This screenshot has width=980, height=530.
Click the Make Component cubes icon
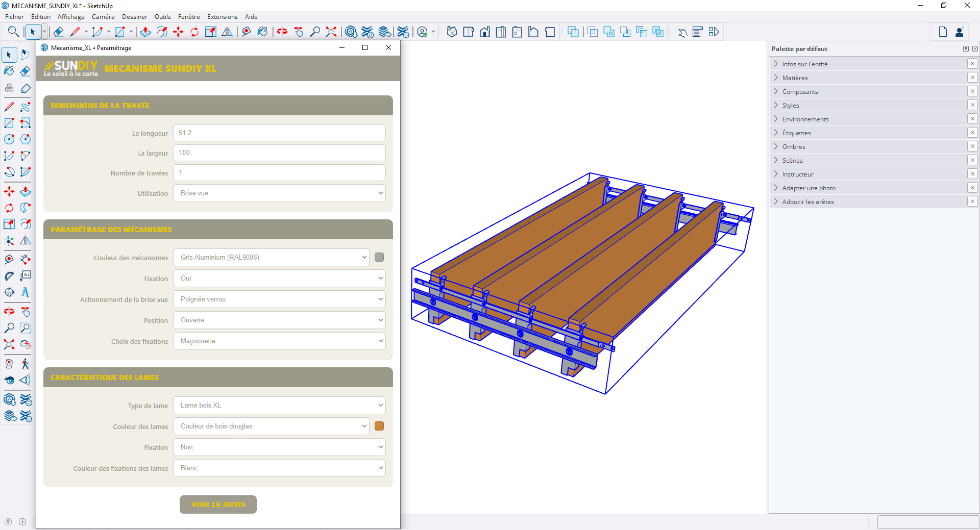(9, 88)
